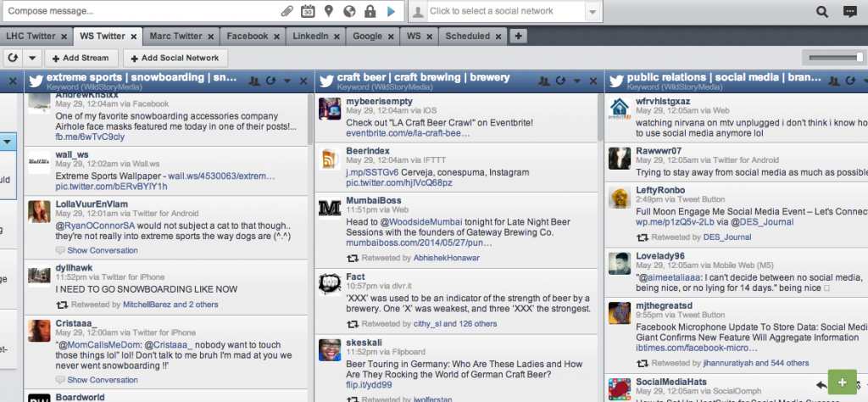Image resolution: width=868 pixels, height=402 pixels.
Task: Switch to the WS tab
Action: pos(414,36)
